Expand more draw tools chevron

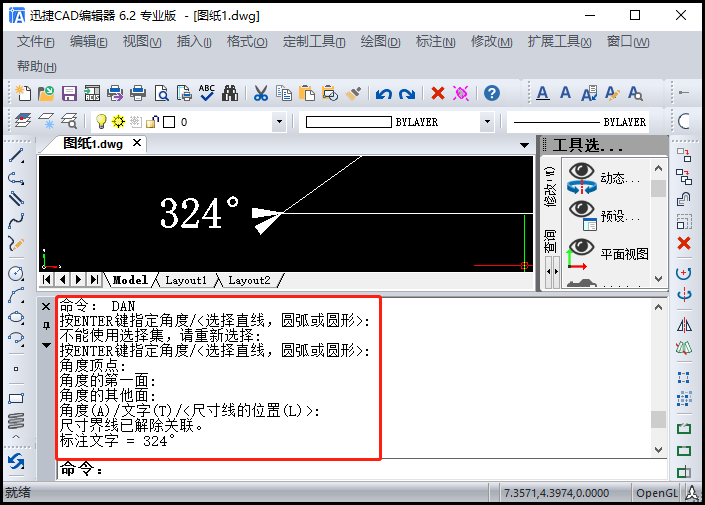coord(16,437)
